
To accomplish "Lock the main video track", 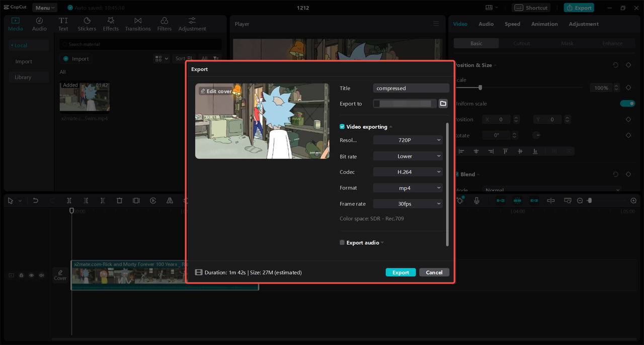I will (21, 275).
